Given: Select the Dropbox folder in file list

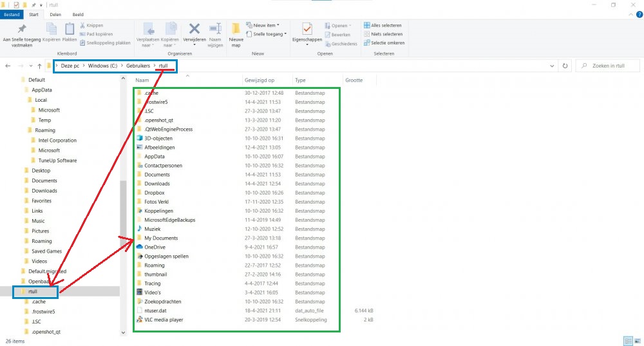Looking at the screenshot, I should [x=155, y=193].
